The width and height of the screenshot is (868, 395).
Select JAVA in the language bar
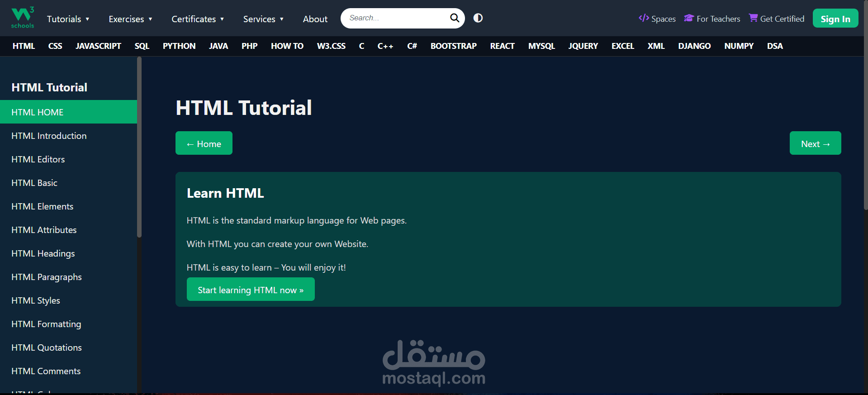(218, 46)
